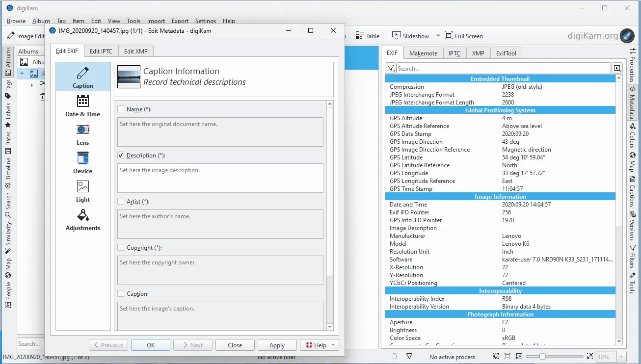Enable the Artist checkbox

(x=121, y=202)
